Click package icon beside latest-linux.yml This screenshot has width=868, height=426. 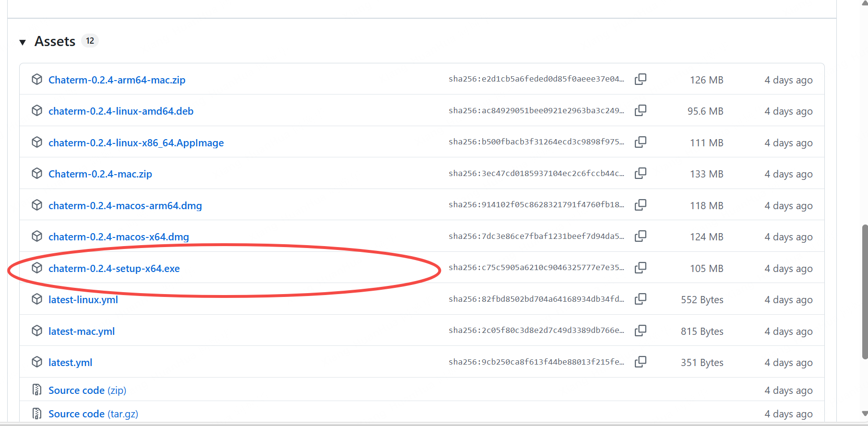tap(37, 299)
